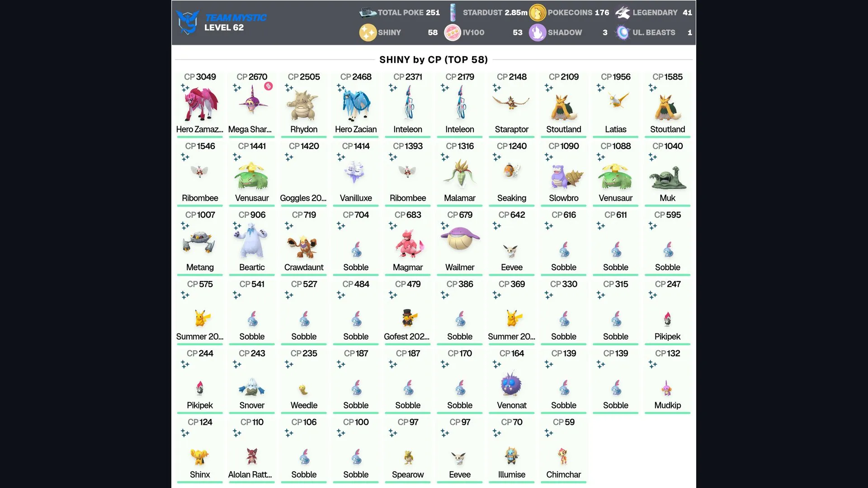
Task: Select the Illumise CP 70 sprite
Action: [511, 456]
